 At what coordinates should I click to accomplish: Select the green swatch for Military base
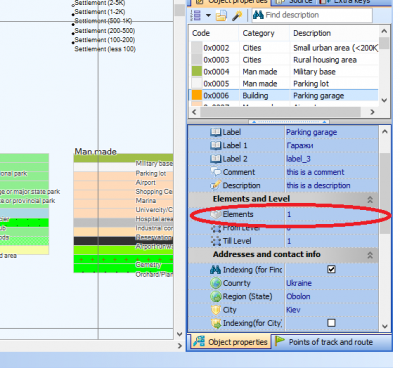[x=197, y=72]
